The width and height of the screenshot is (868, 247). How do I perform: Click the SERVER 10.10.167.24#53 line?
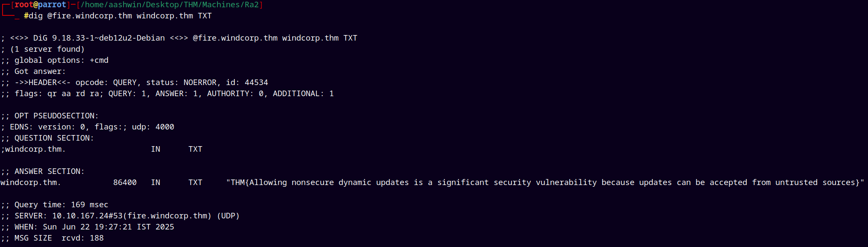[120, 216]
